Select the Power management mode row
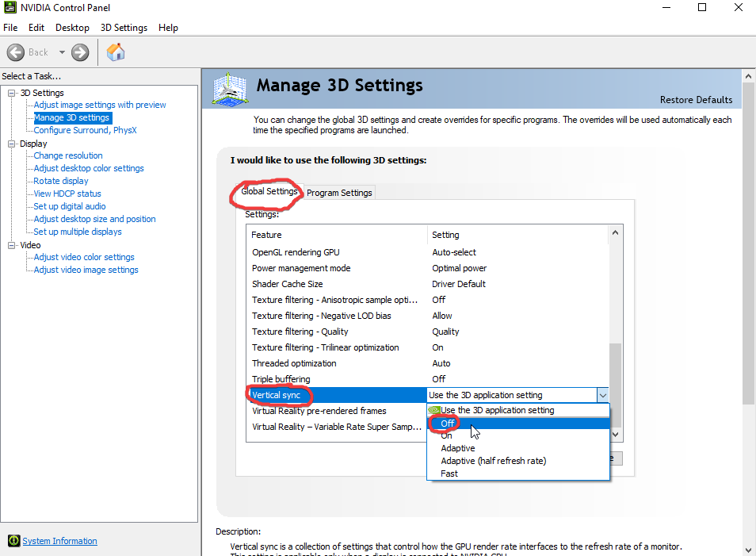This screenshot has height=556, width=756. coord(428,268)
